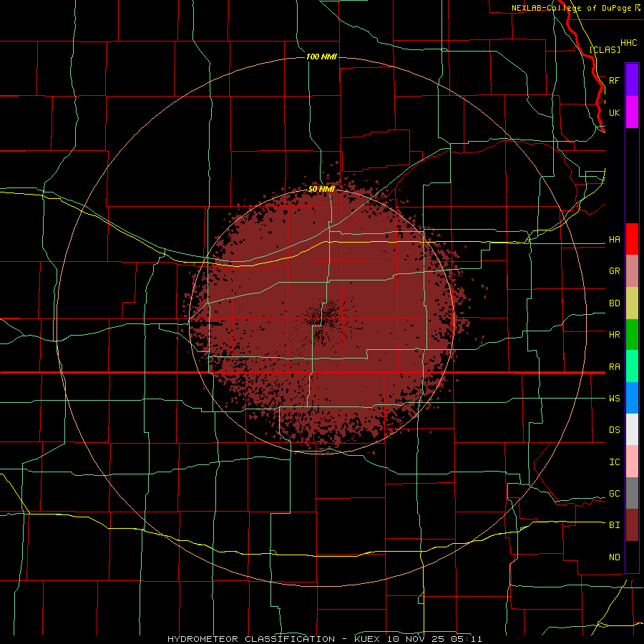
Task: Click the DS white legend swatch
Action: coord(632,429)
